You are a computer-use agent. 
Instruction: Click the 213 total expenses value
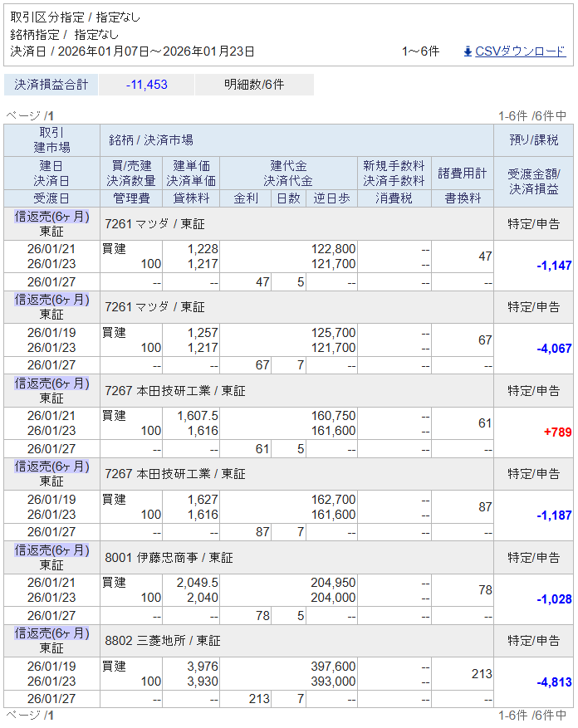click(482, 674)
